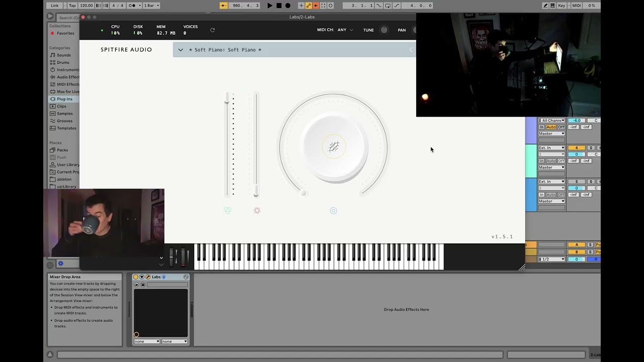Screen dimensions: 644x362
Task: Click the Punch-In switch icon
Action: [x=379, y=6]
